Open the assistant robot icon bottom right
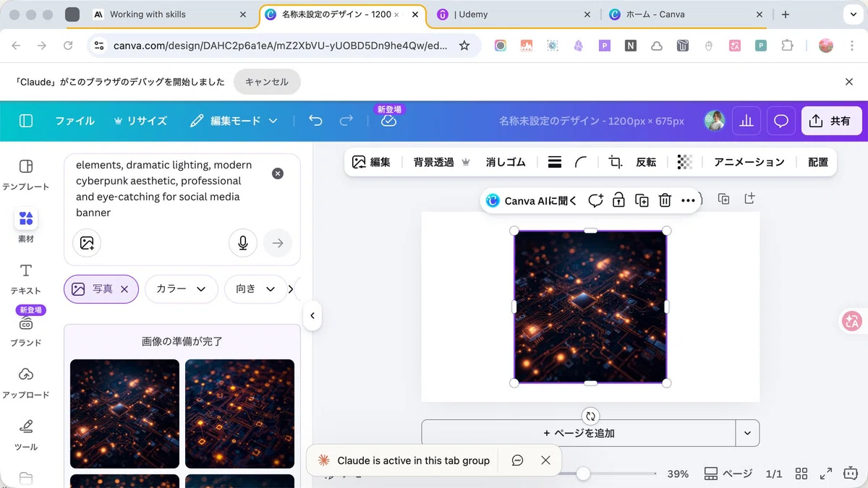Screen dimensions: 868x488 click(851, 474)
